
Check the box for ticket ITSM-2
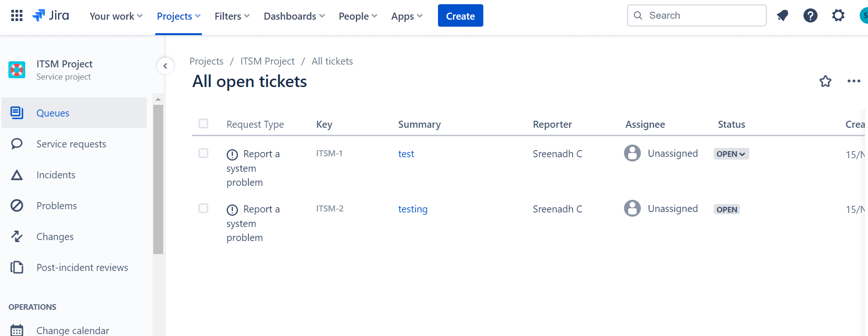(203, 208)
